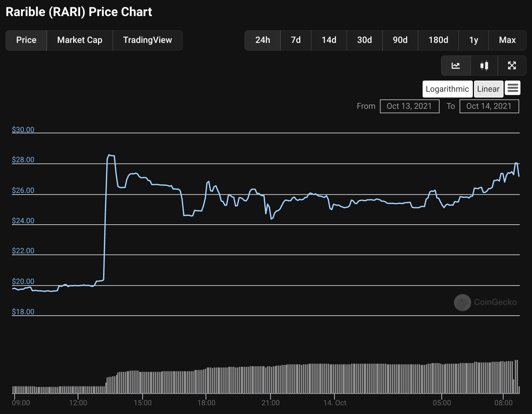Toggle Logarithmic scale
Image resolution: width=532 pixels, height=414 pixels.
pos(447,89)
